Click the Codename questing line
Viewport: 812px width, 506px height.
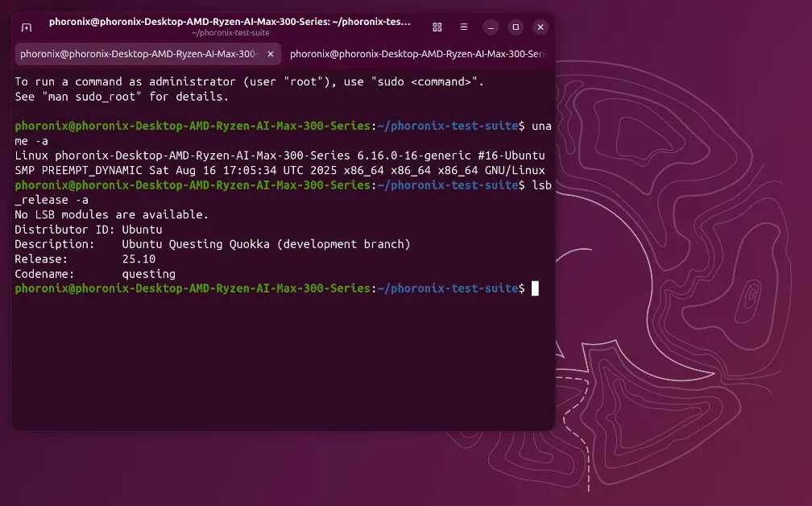95,274
